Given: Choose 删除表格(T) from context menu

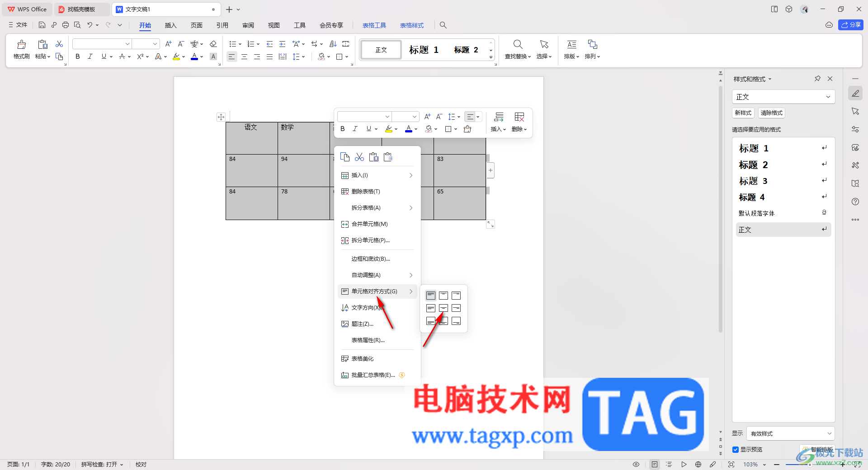Looking at the screenshot, I should point(377,192).
